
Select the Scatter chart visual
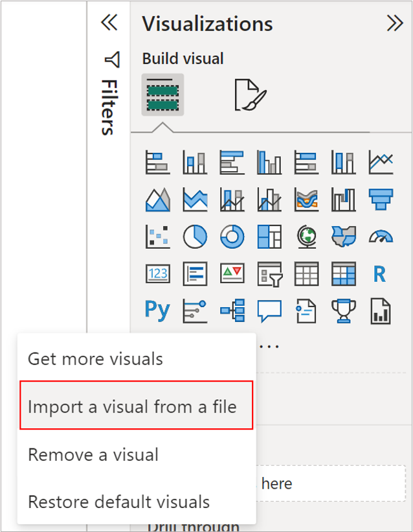(157, 237)
